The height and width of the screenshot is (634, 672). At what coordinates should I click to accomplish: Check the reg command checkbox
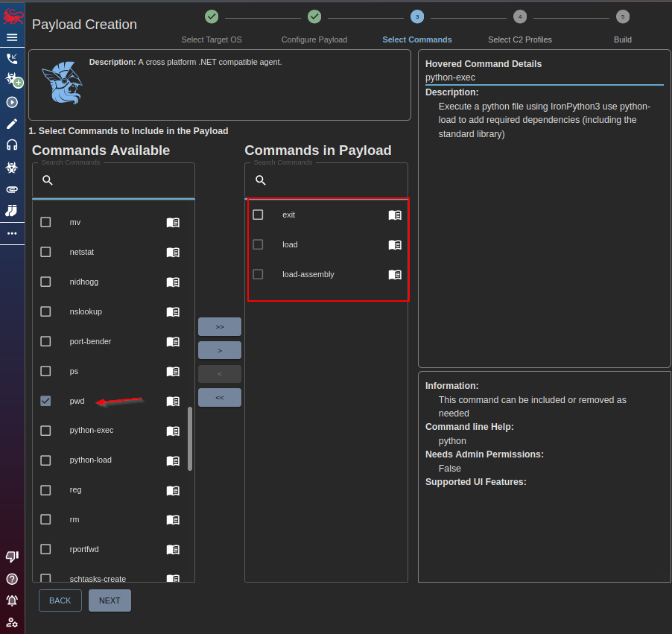coord(45,490)
